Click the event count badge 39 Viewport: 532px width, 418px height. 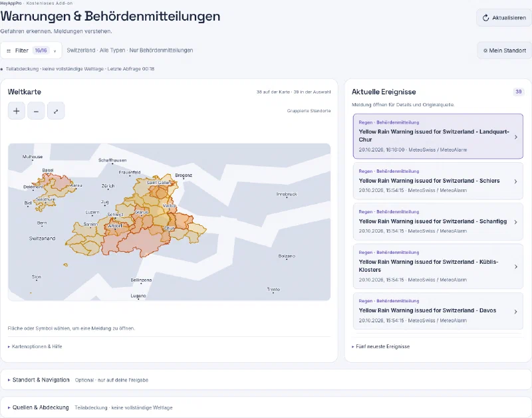[519, 92]
